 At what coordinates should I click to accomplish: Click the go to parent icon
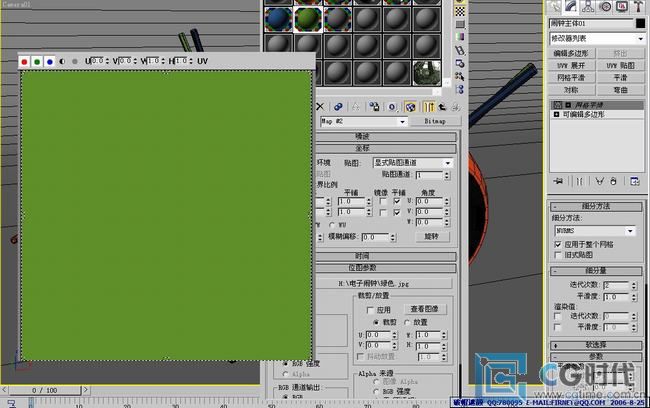coord(442,107)
